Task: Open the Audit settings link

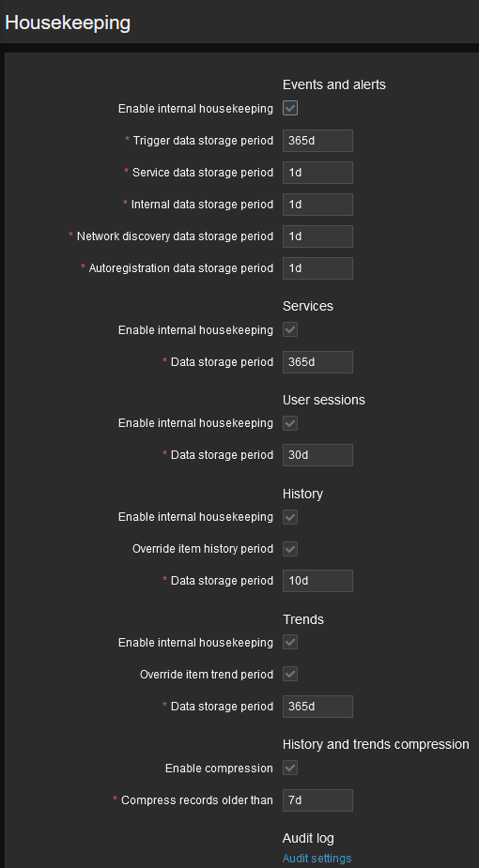Action: [x=317, y=858]
